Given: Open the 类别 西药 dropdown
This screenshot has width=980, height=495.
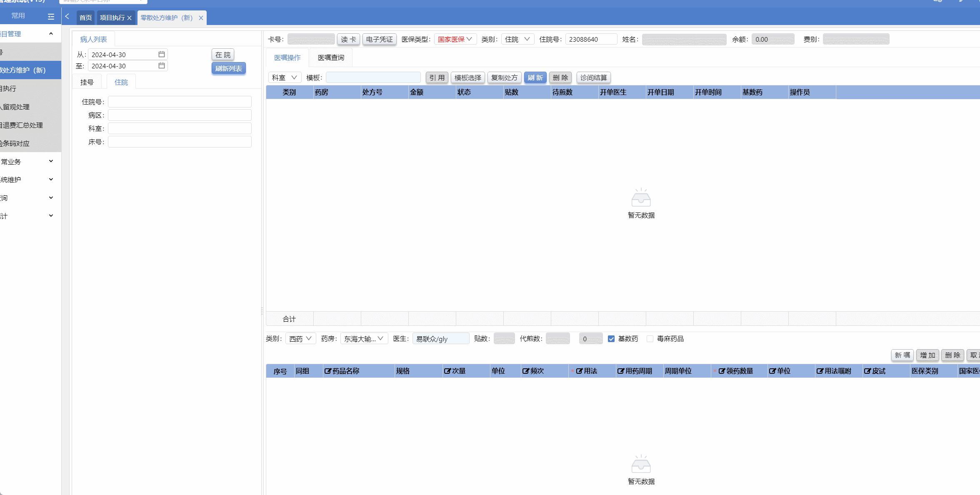Looking at the screenshot, I should pyautogui.click(x=300, y=339).
